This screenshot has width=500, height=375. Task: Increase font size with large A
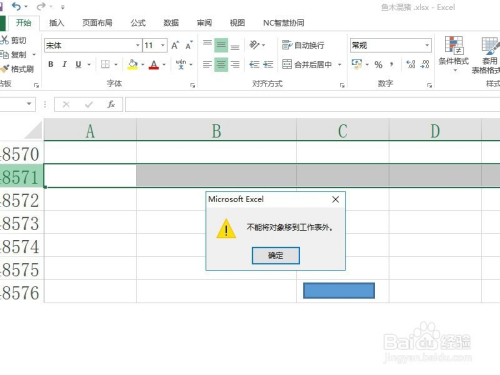pos(175,45)
